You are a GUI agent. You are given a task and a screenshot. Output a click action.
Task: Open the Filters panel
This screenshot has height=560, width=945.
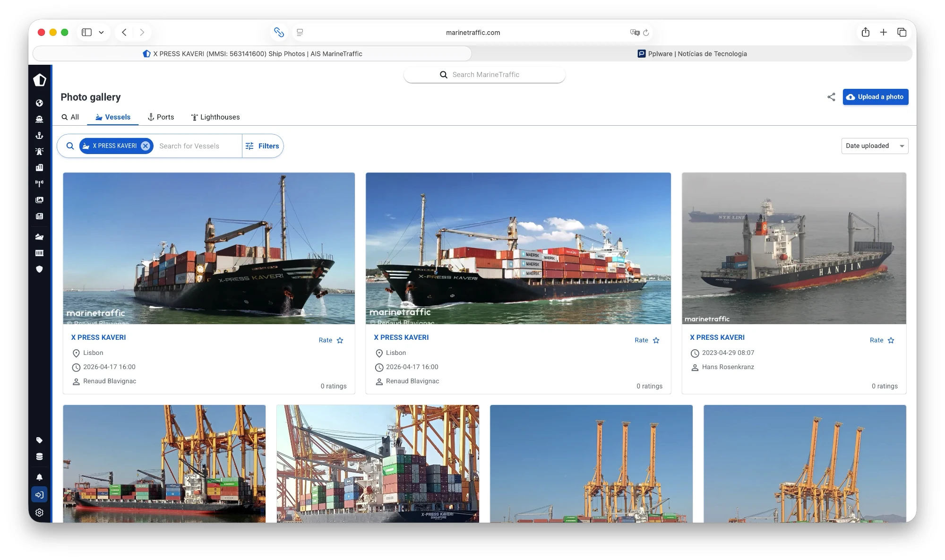(263, 146)
